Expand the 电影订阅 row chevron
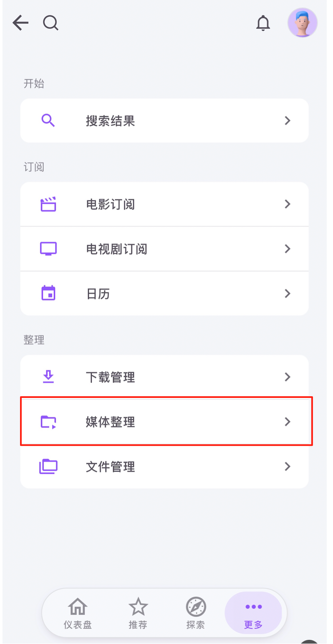This screenshot has width=333, height=644. tap(287, 204)
